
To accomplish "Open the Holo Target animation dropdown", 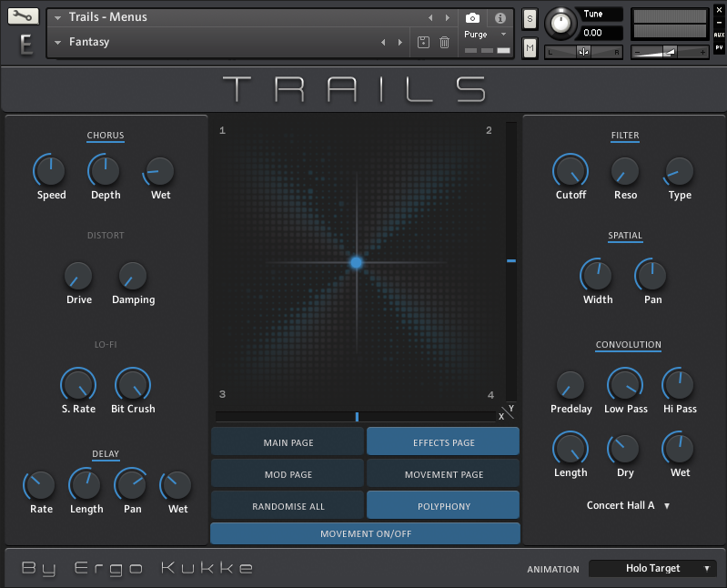I will coord(652,568).
